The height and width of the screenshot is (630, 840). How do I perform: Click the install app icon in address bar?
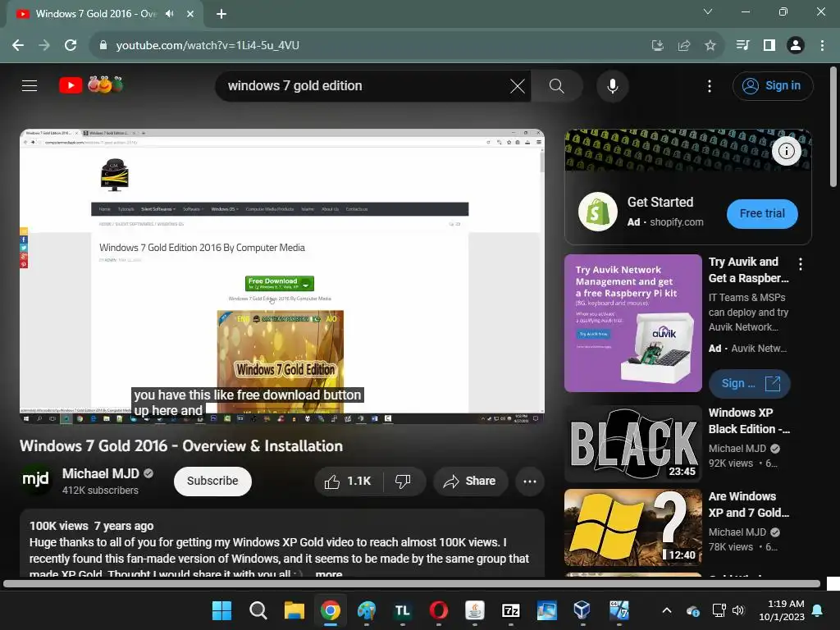(x=657, y=46)
